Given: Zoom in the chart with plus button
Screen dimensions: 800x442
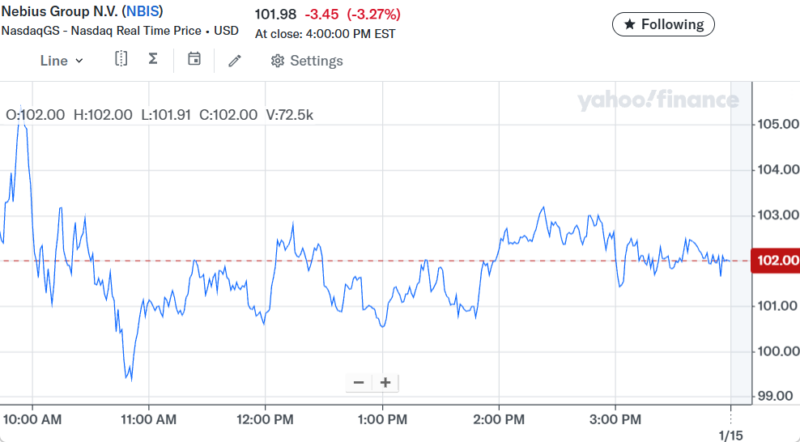Looking at the screenshot, I should click(x=385, y=382).
